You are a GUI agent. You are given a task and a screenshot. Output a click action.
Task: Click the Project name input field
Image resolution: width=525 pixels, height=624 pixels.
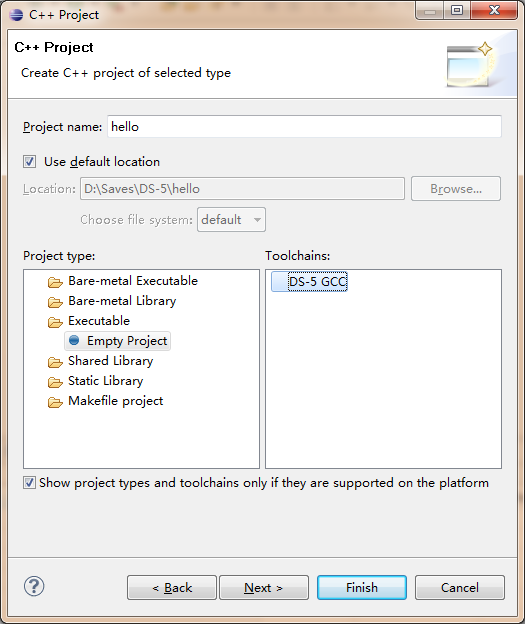pyautogui.click(x=304, y=127)
